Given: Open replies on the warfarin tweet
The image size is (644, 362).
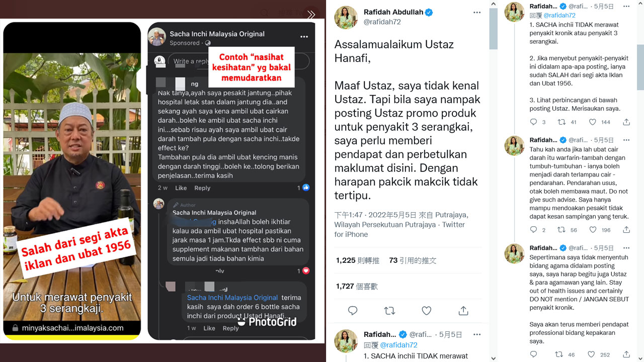Looking at the screenshot, I should click(x=534, y=230).
